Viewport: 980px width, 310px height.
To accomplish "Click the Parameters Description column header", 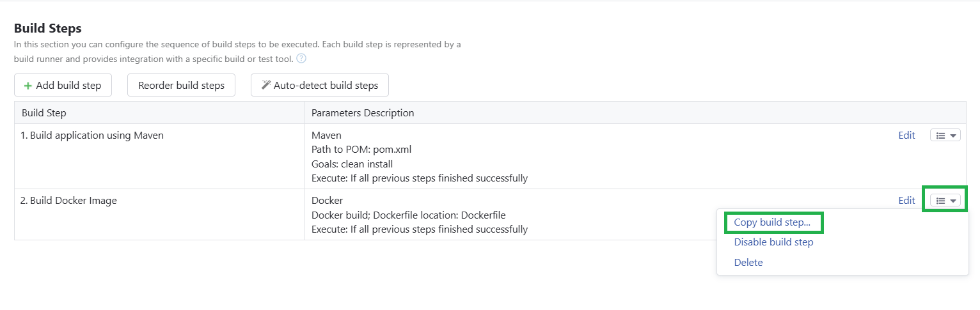I will (x=363, y=112).
